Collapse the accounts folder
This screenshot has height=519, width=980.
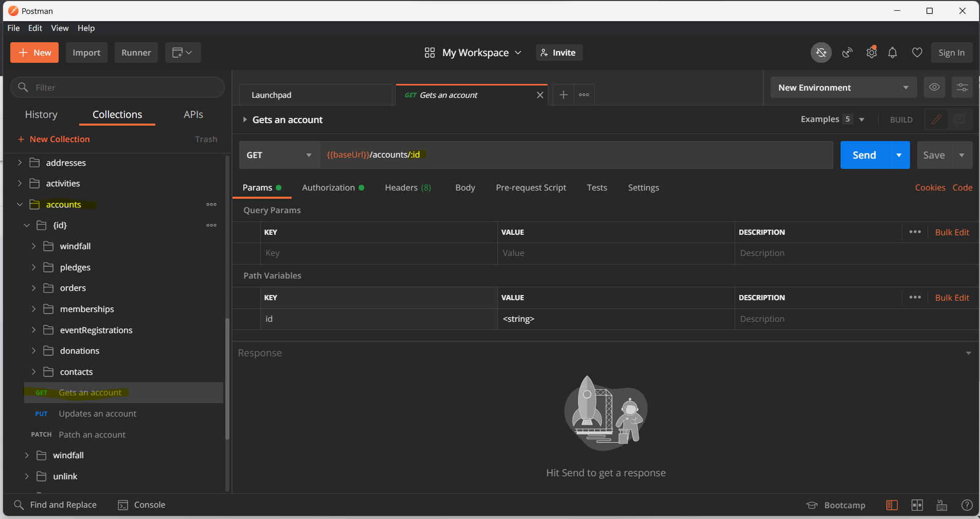[20, 204]
